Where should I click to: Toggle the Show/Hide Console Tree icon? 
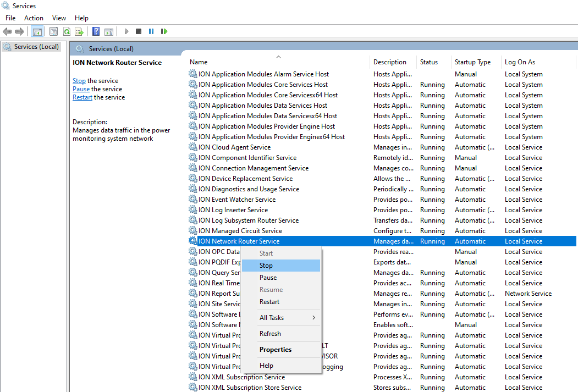pyautogui.click(x=37, y=32)
